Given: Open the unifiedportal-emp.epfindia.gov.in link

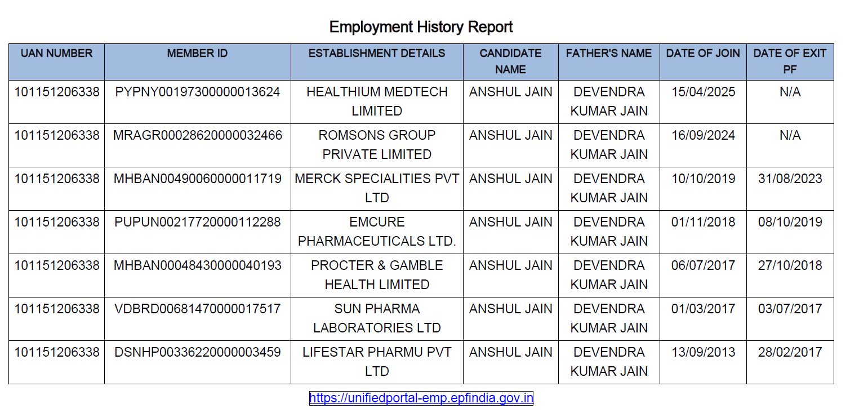Looking at the screenshot, I should pos(421,398).
